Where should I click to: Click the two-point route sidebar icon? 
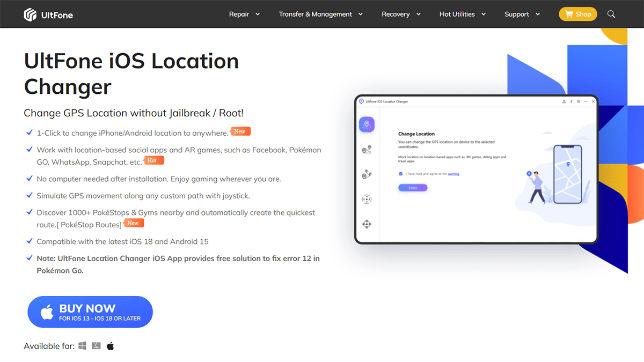[x=367, y=150]
